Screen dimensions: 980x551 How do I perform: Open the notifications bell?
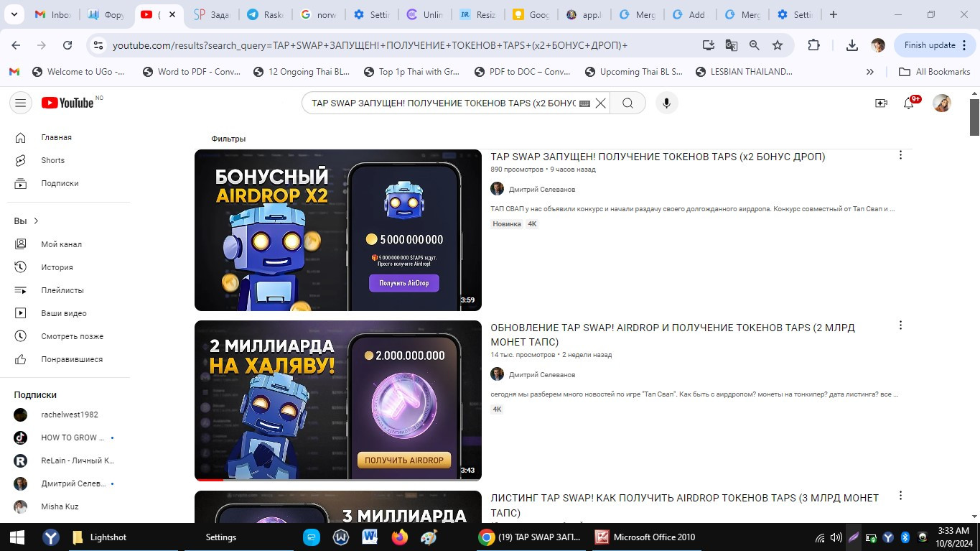click(x=909, y=103)
